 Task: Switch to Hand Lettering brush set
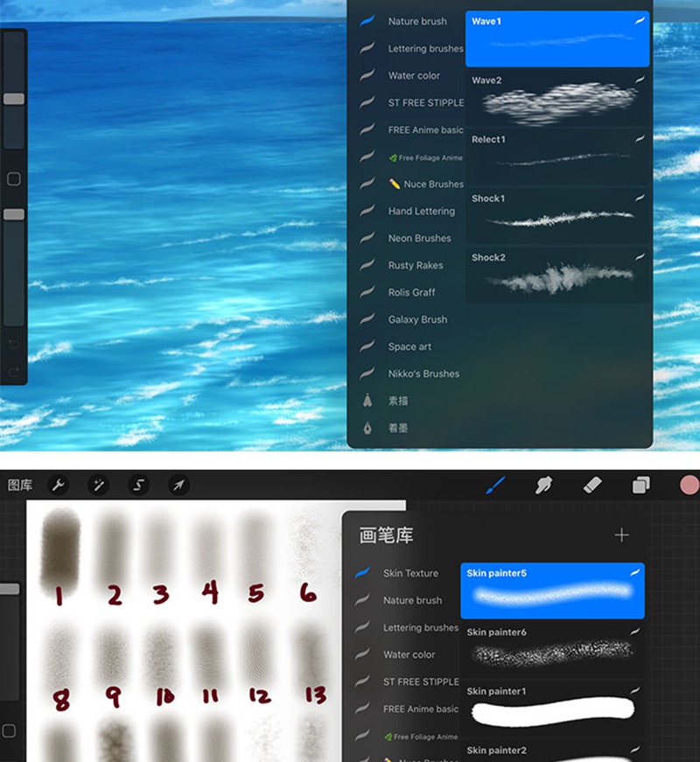421,211
